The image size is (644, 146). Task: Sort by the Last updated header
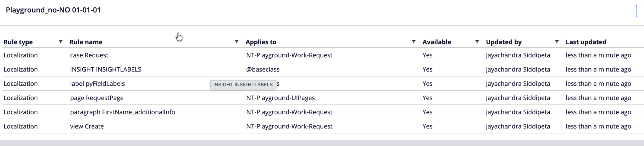point(586,42)
